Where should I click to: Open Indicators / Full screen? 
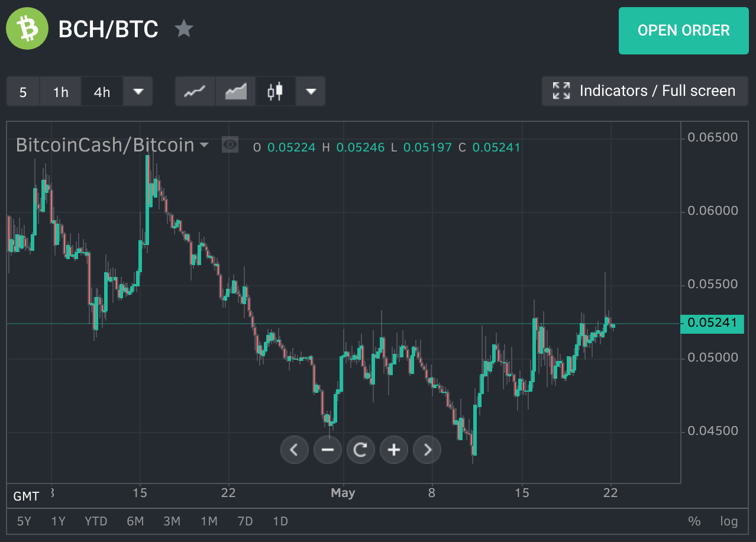point(645,91)
